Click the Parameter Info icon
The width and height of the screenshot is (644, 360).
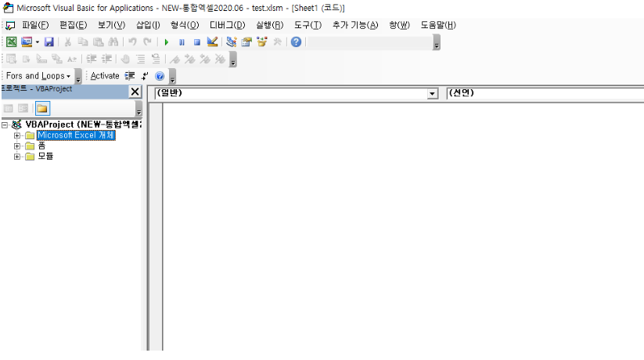coord(56,59)
